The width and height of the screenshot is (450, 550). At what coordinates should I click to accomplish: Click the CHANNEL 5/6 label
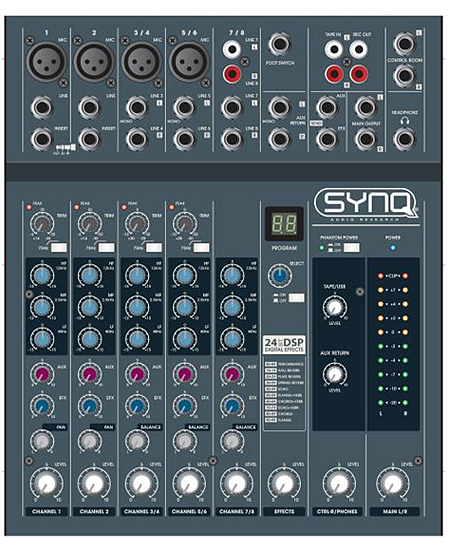[189, 511]
